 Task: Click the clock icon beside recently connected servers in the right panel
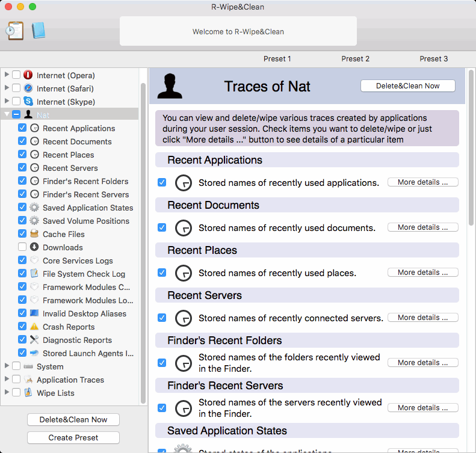(184, 318)
